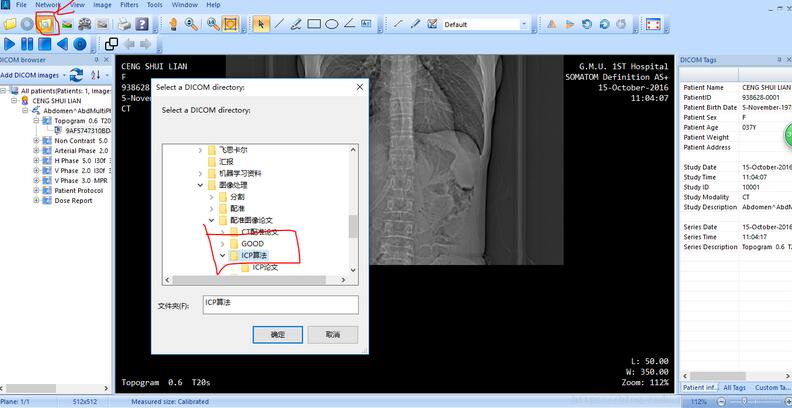Image resolution: width=792 pixels, height=408 pixels.
Task: Expand the Dose Report series node
Action: click(36, 201)
